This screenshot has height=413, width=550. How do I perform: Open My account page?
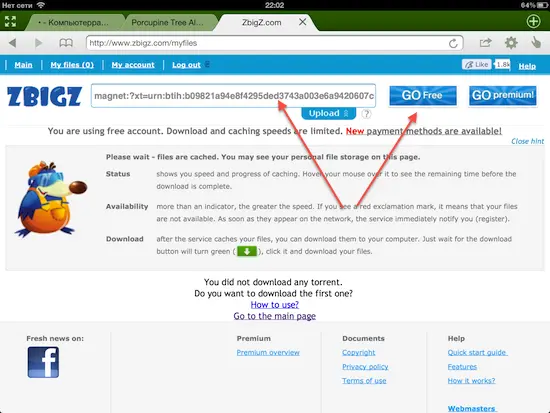(x=133, y=65)
